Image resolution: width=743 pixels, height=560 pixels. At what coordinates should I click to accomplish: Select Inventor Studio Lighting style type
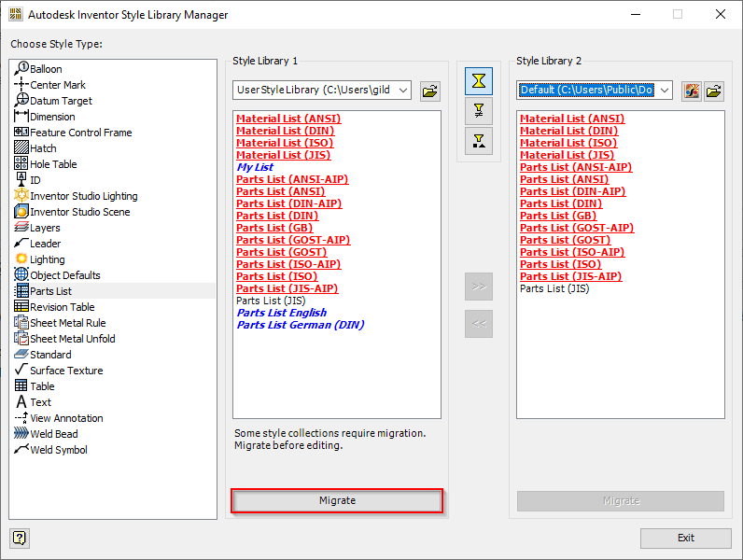[x=76, y=196]
